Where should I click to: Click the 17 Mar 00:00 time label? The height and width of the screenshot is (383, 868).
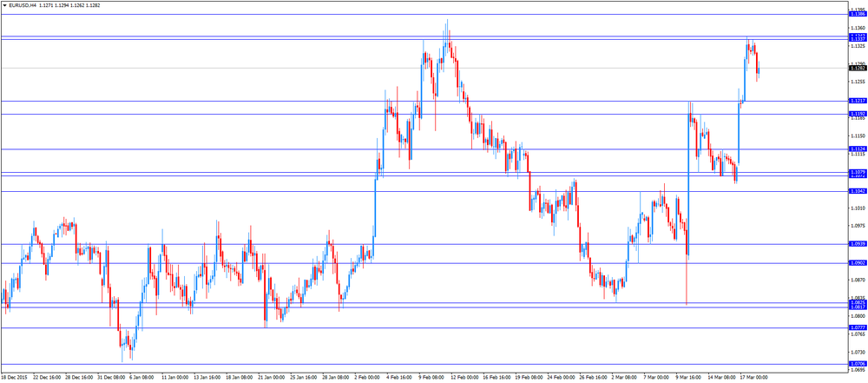(x=753, y=378)
